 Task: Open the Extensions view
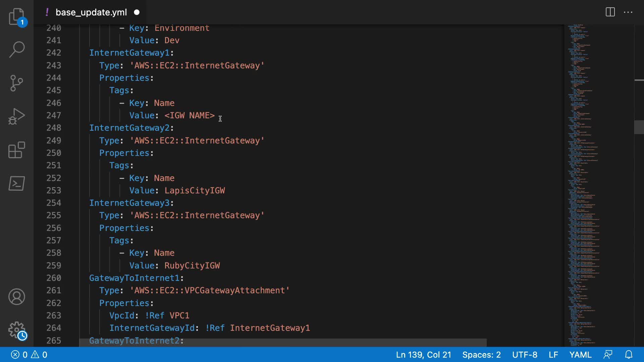coord(16,150)
